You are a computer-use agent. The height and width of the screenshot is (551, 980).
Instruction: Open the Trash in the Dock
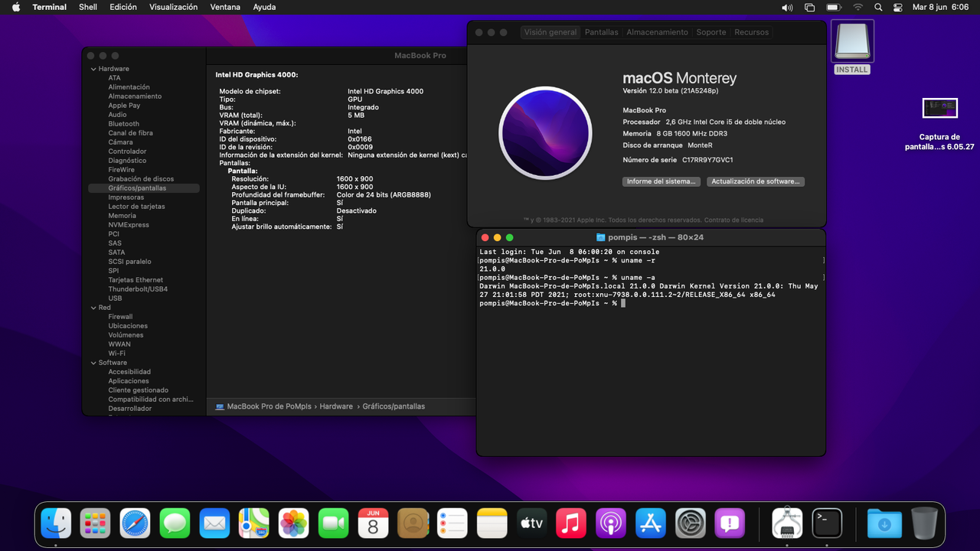pyautogui.click(x=924, y=523)
